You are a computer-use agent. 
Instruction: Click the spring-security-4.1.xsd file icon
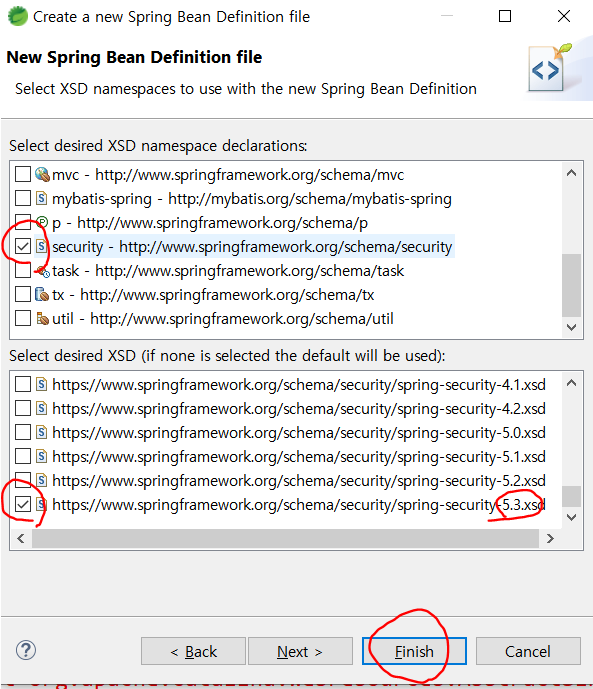click(x=41, y=384)
